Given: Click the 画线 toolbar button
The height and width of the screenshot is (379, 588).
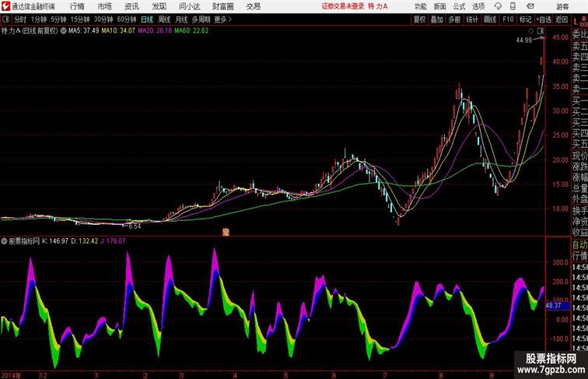Looking at the screenshot, I should [490, 19].
